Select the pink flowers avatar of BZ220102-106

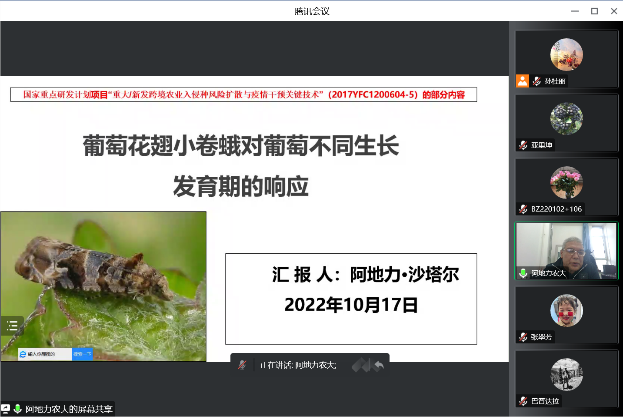[566, 182]
